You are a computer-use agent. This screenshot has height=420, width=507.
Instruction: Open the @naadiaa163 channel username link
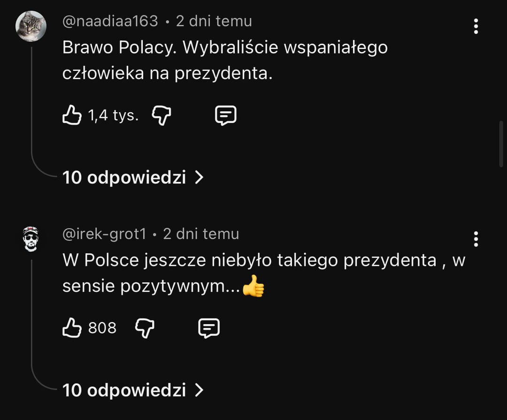pos(110,21)
